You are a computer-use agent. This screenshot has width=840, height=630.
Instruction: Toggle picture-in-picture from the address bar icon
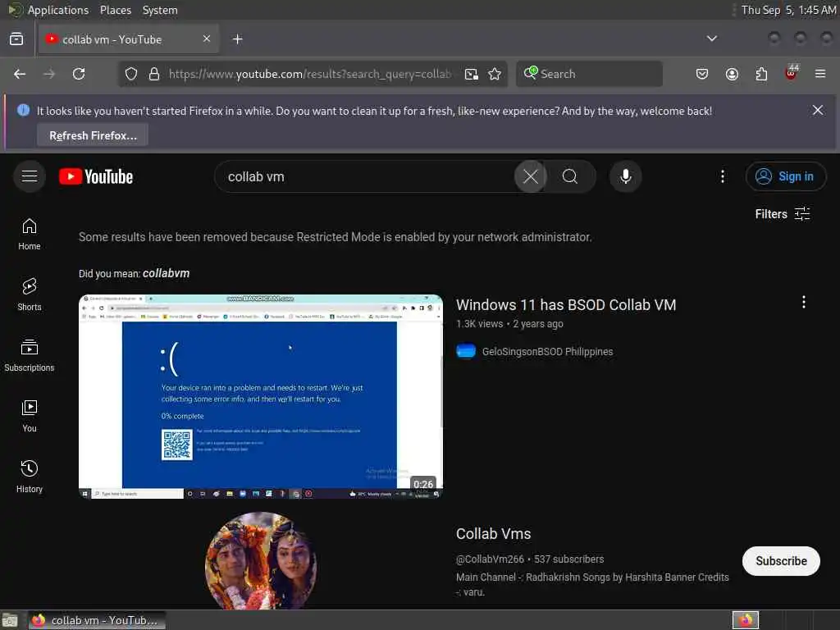pos(472,74)
